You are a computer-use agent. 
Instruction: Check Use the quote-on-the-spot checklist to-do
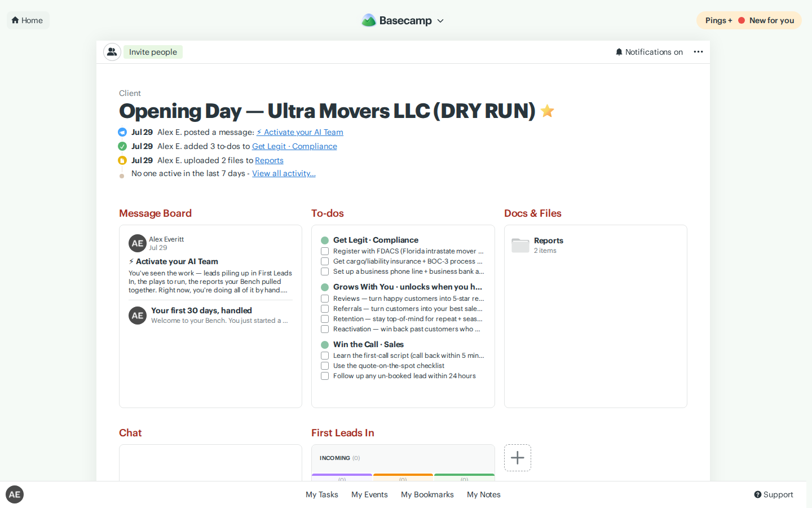[325, 366]
